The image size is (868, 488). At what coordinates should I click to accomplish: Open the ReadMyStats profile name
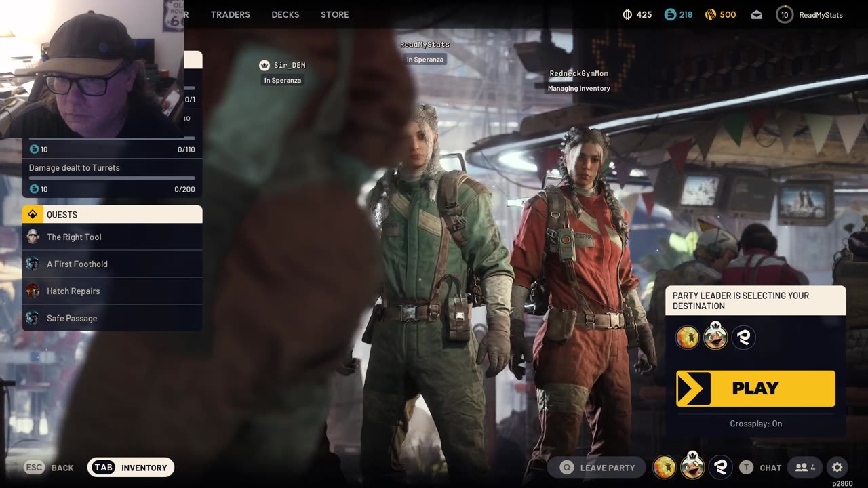pos(821,15)
